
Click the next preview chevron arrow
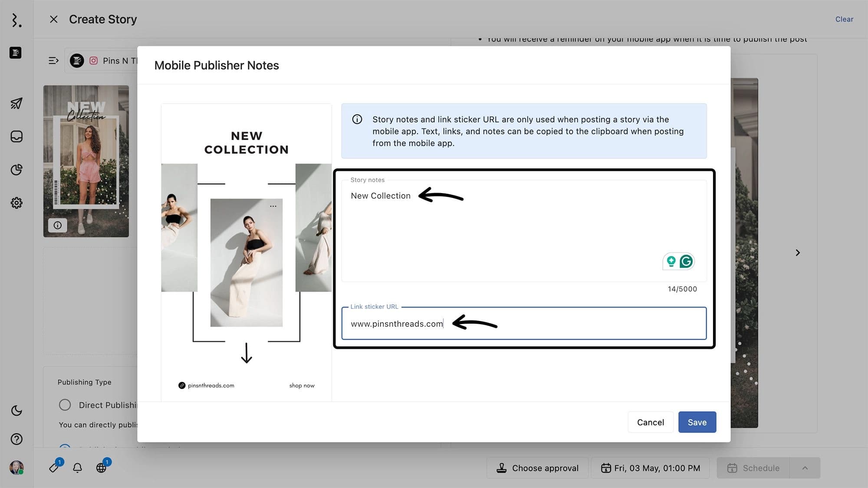pyautogui.click(x=797, y=253)
